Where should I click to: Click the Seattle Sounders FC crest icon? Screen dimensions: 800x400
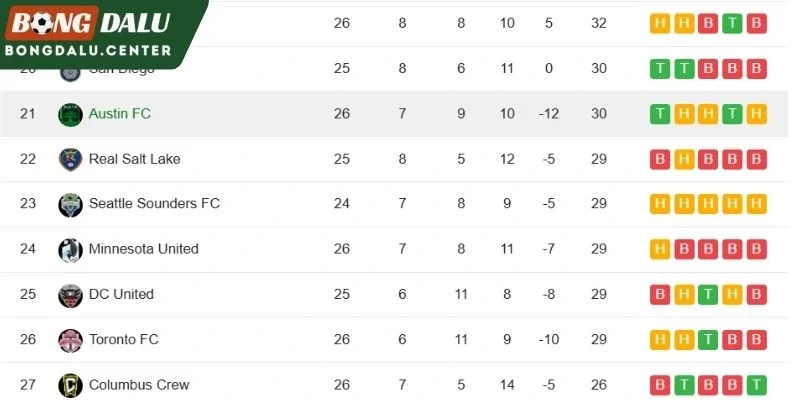70,205
